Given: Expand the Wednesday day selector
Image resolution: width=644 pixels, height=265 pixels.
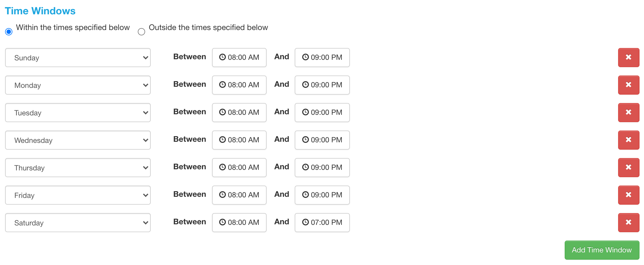Looking at the screenshot, I should pos(78,140).
